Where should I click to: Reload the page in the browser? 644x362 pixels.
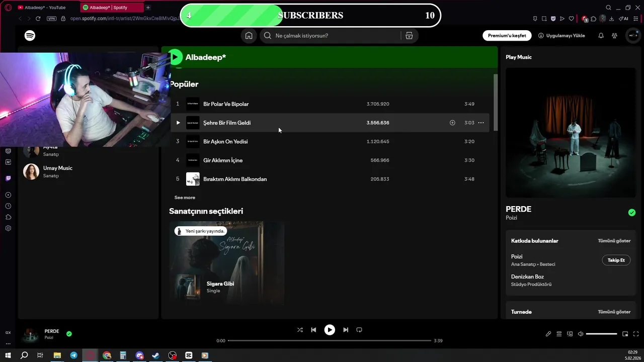[38, 19]
